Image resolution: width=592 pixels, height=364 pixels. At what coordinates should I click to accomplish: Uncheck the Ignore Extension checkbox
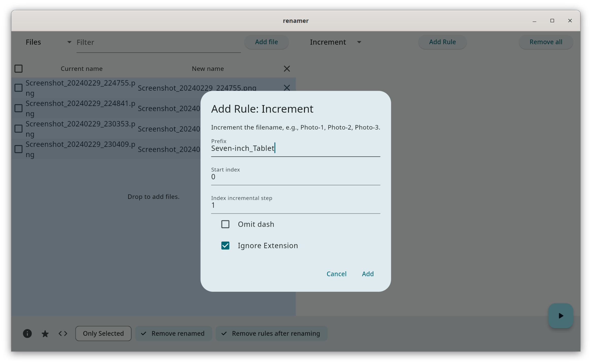(x=225, y=245)
